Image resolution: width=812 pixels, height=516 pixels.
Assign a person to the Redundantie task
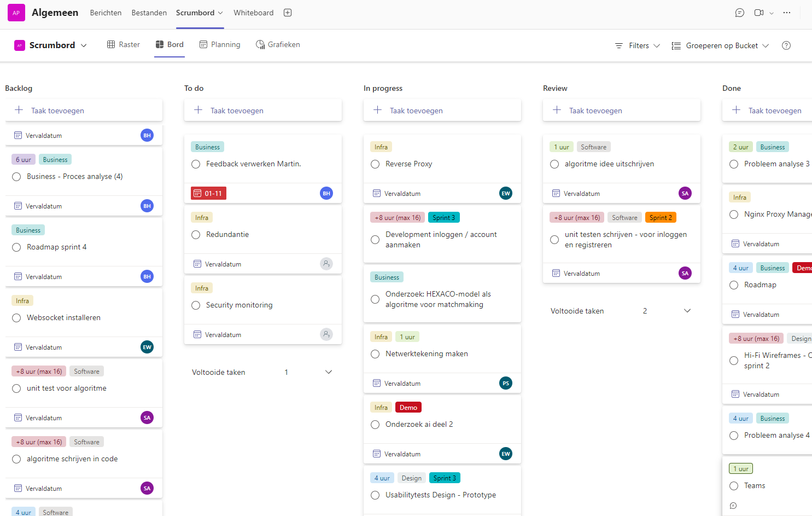click(326, 264)
